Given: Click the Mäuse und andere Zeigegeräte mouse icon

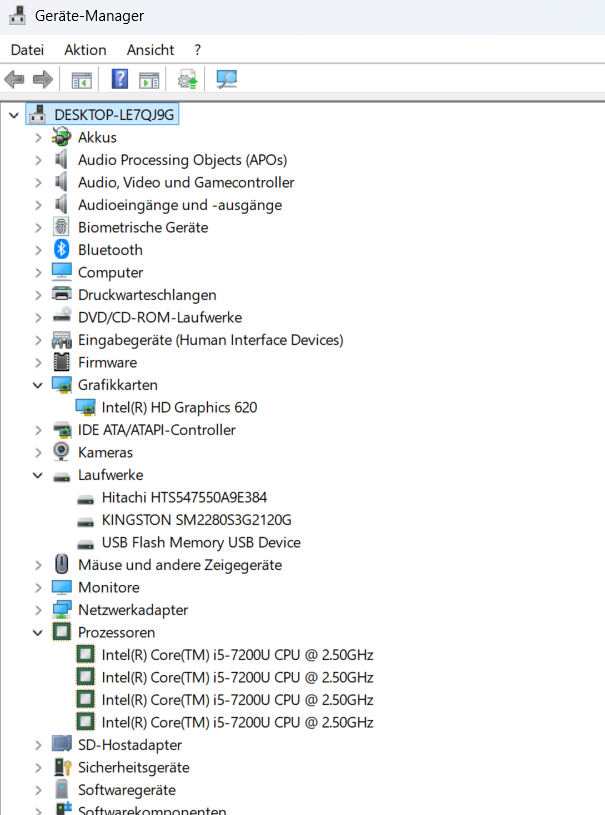Looking at the screenshot, I should pyautogui.click(x=61, y=564).
